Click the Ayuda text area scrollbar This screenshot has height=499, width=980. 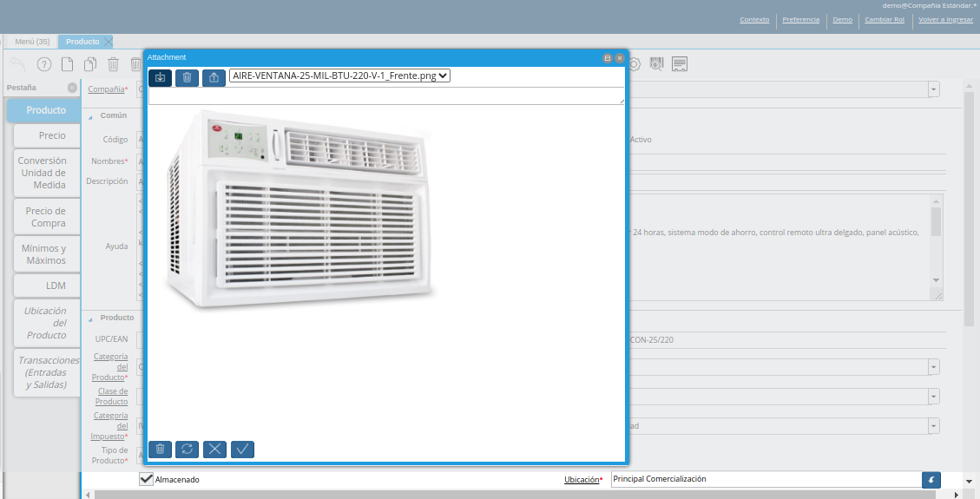936,240
